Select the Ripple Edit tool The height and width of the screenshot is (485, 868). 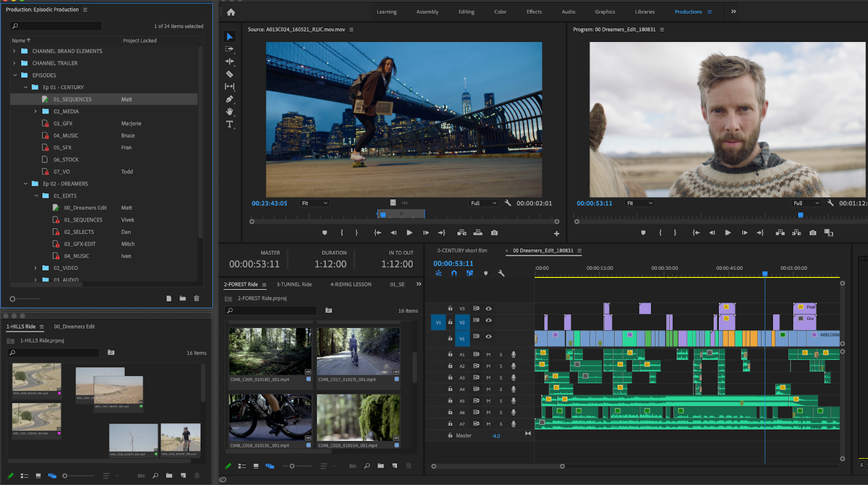[x=230, y=62]
